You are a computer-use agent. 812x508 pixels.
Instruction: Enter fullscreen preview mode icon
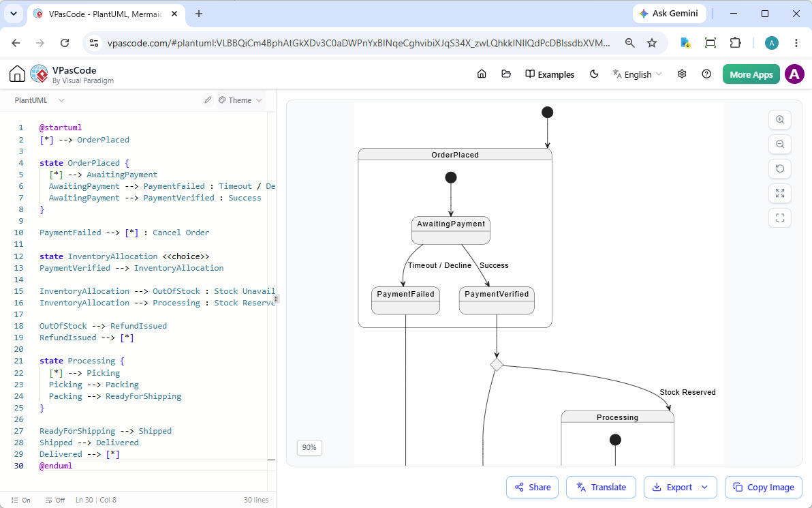tap(780, 218)
